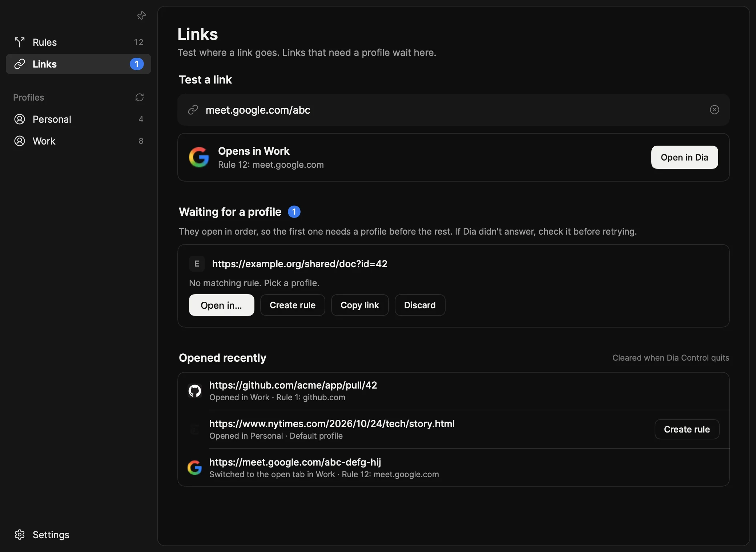Click the https://example.org/shared/doc?id=42 URL
The width and height of the screenshot is (756, 552).
click(300, 264)
